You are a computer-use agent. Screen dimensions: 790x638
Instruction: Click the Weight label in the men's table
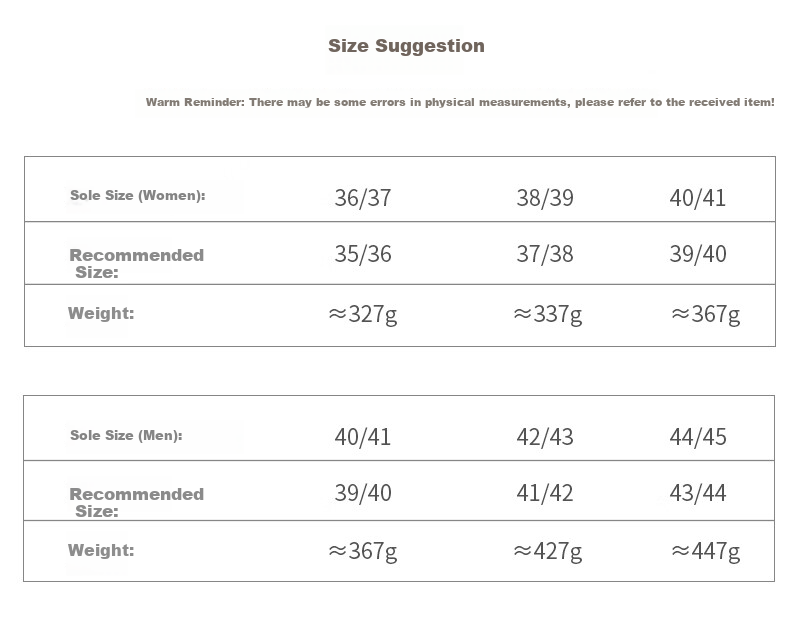pyautogui.click(x=101, y=550)
